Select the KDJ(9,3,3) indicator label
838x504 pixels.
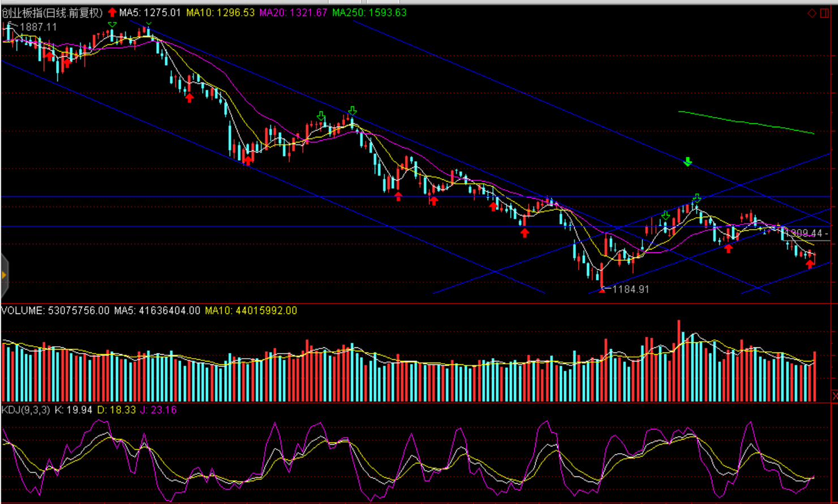pos(26,410)
